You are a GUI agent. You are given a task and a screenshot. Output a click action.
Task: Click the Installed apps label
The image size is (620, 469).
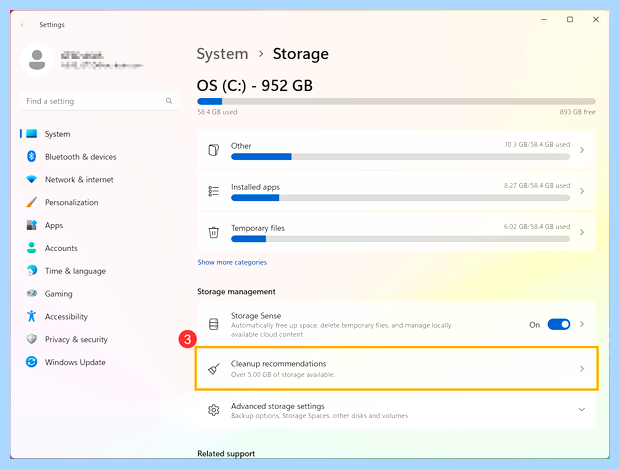(x=255, y=187)
